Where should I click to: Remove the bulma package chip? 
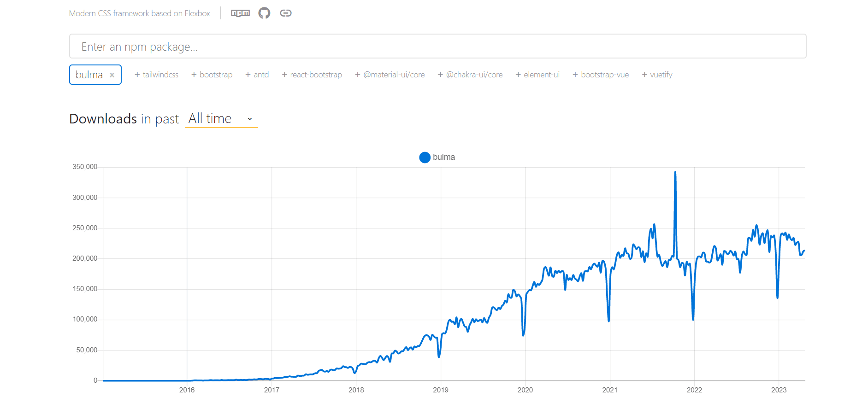point(112,74)
